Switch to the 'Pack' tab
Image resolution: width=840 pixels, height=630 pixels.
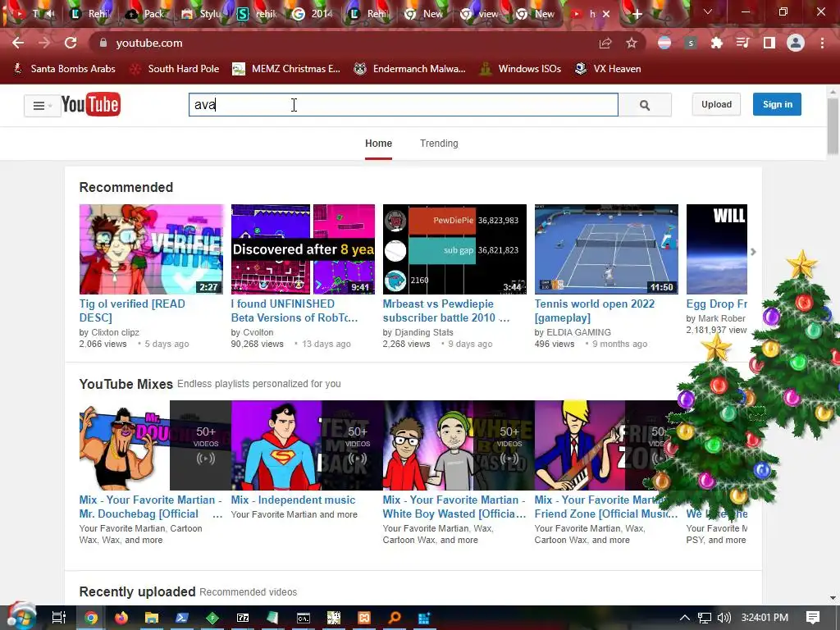[146, 14]
